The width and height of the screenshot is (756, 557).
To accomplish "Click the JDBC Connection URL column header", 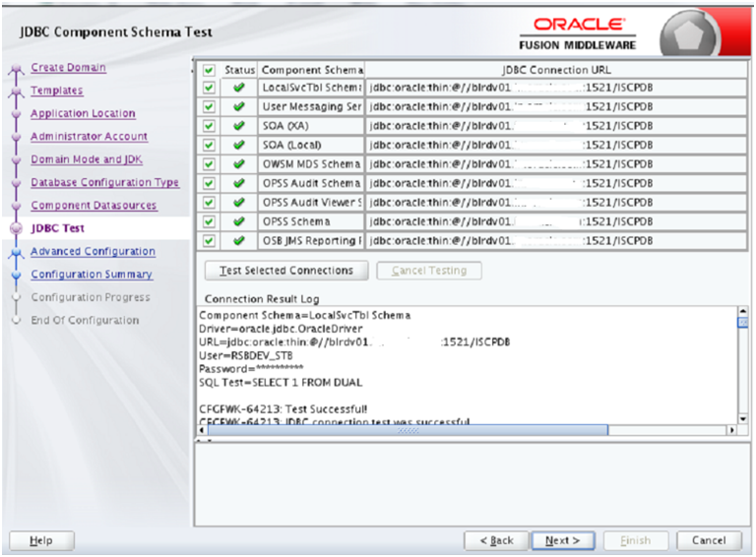I will tap(556, 70).
